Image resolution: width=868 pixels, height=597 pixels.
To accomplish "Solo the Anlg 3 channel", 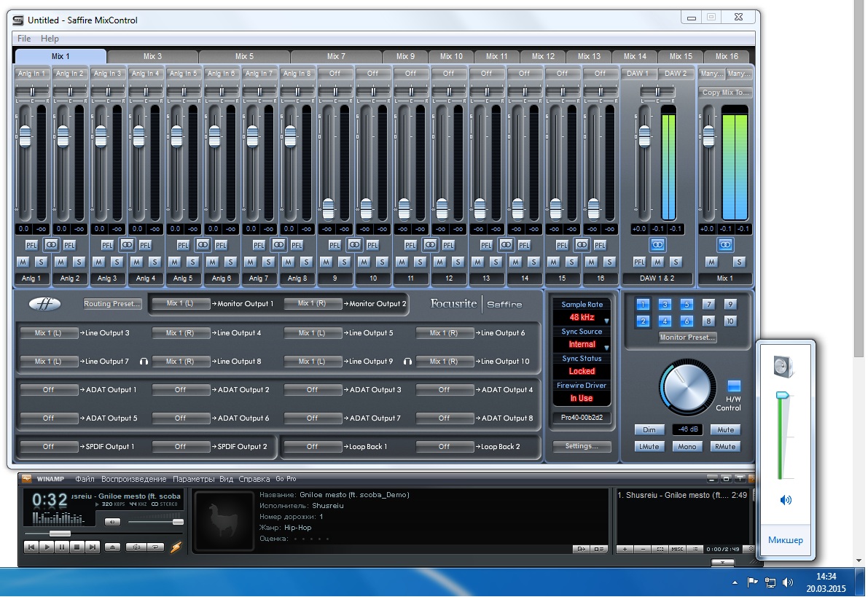I will click(117, 262).
